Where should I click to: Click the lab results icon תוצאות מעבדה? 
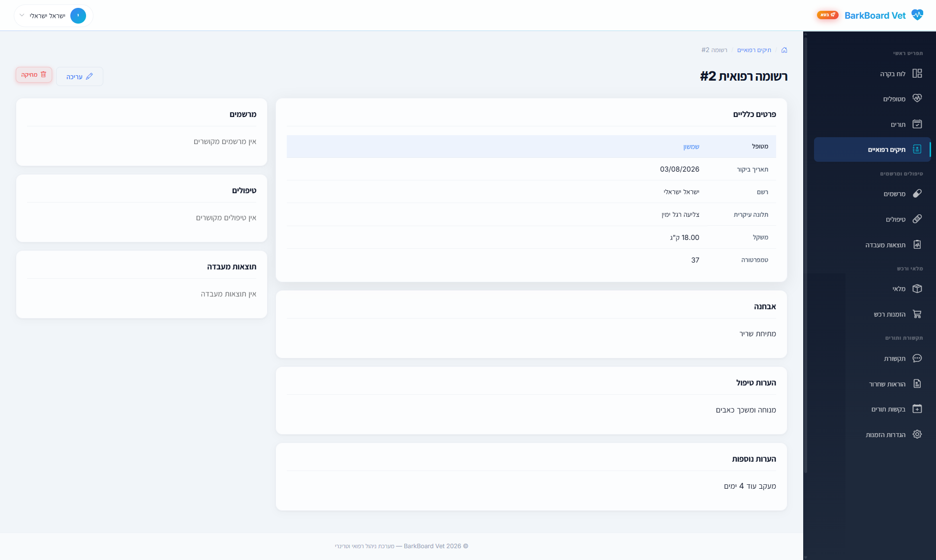coord(917,244)
